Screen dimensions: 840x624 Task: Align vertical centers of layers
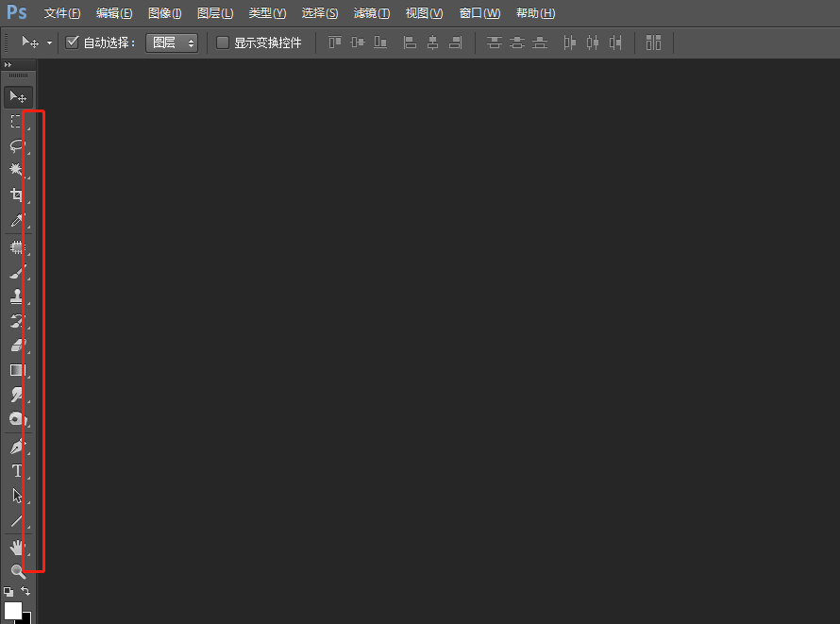pyautogui.click(x=358, y=42)
